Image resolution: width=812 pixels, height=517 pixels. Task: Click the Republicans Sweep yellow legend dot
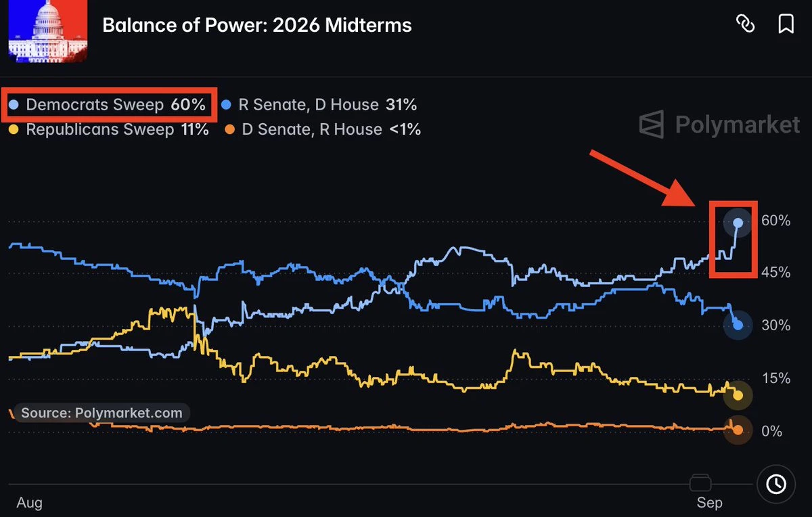coord(14,129)
